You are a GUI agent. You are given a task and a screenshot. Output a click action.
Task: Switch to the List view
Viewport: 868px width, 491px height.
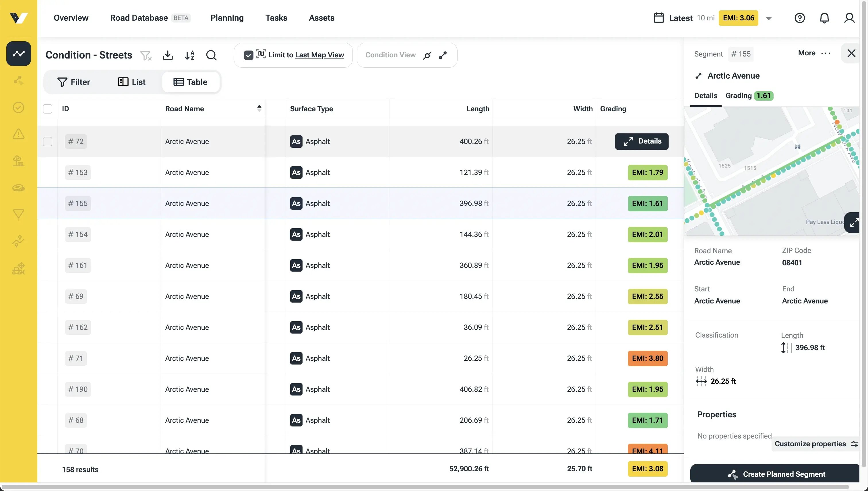[x=132, y=82]
